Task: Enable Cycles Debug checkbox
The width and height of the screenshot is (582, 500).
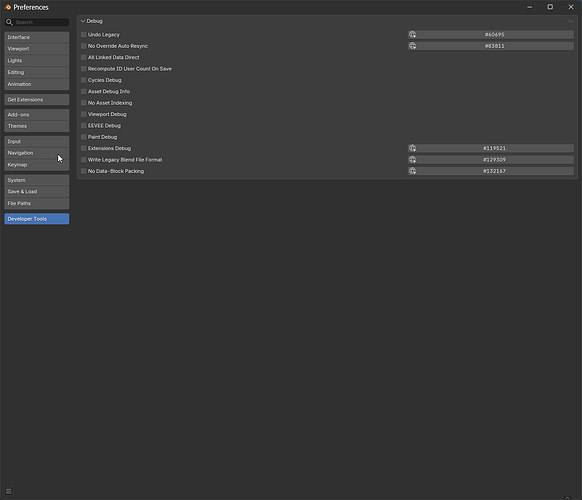Action: click(x=84, y=80)
